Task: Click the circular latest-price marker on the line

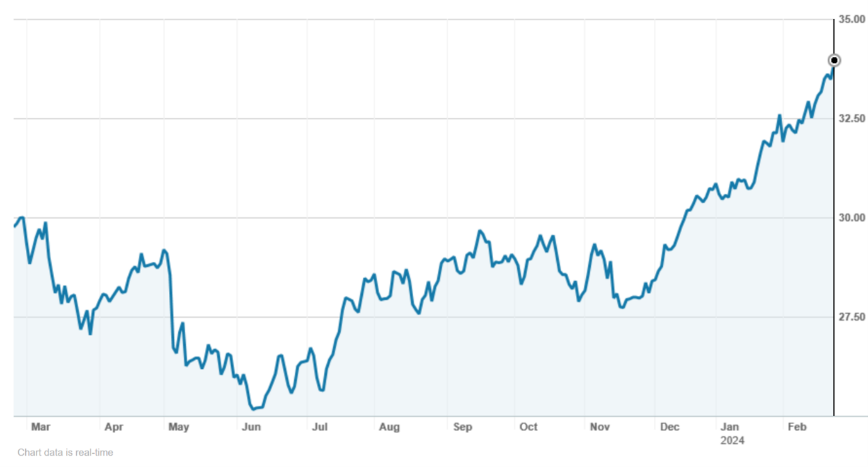Action: tap(834, 60)
